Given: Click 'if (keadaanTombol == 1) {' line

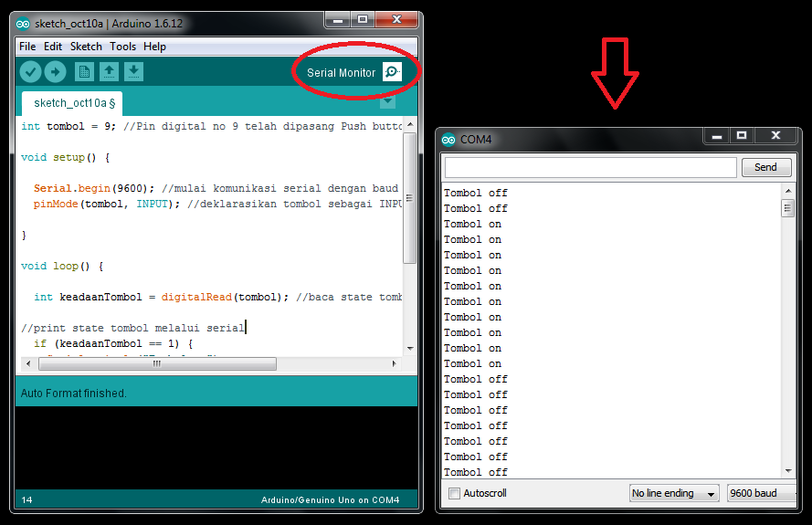Looking at the screenshot, I should [x=113, y=344].
